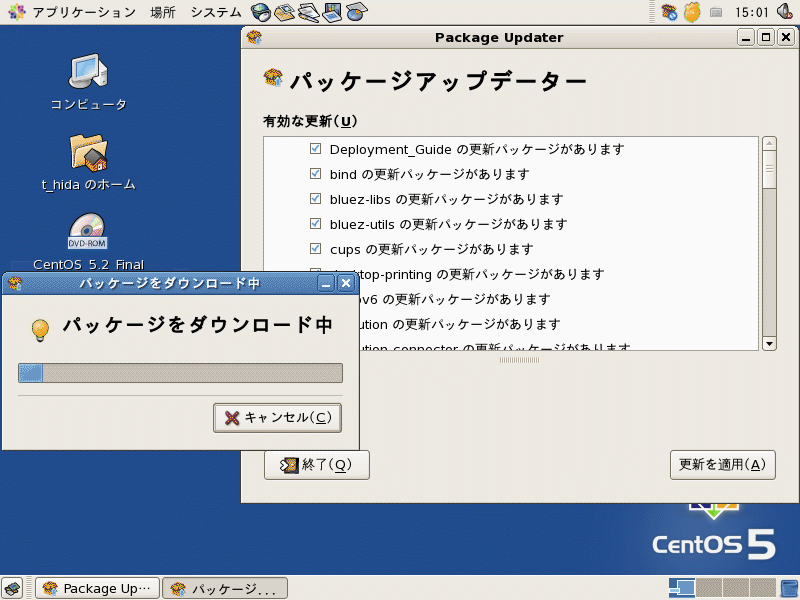Launch the word processor from the top panel
The image size is (800, 600).
tap(309, 12)
